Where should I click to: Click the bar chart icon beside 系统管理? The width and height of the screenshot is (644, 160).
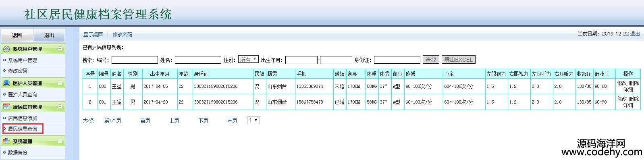click(x=6, y=141)
